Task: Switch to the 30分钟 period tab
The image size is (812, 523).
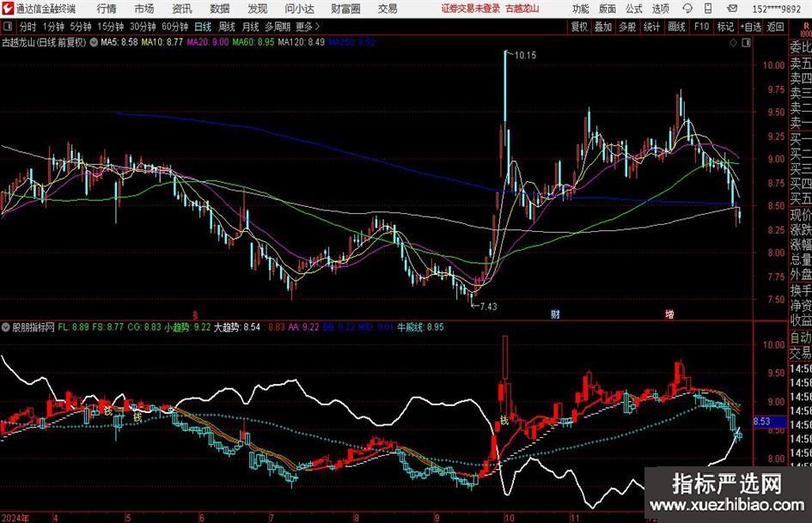Action: [143, 27]
